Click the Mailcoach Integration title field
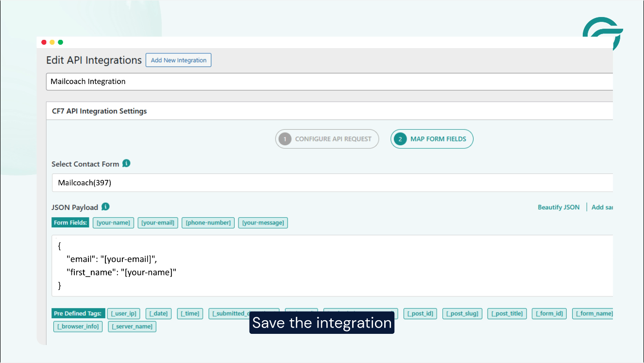Viewport: 644px width, 363px height. click(x=194, y=81)
